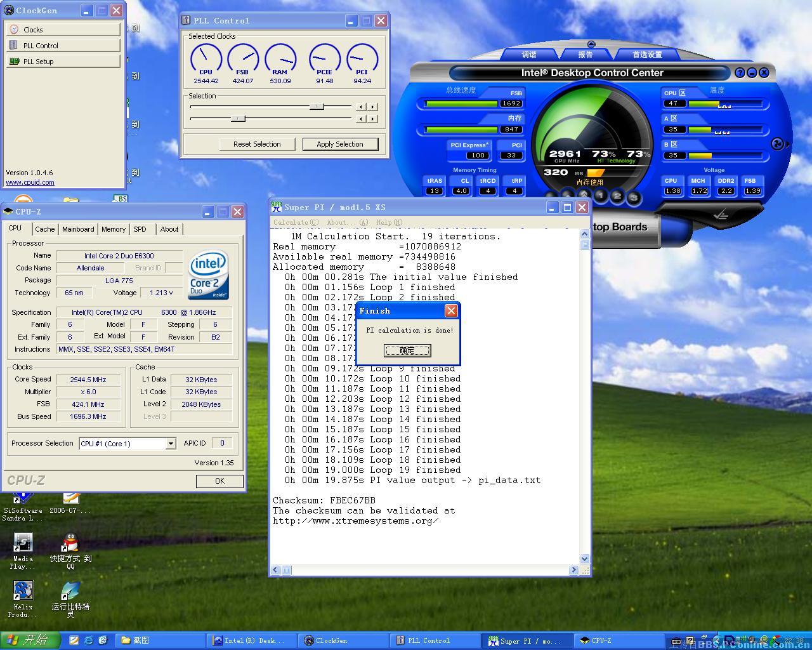
Task: Click the Checksum: FBEC67BB line in Super PI
Action: pos(324,500)
